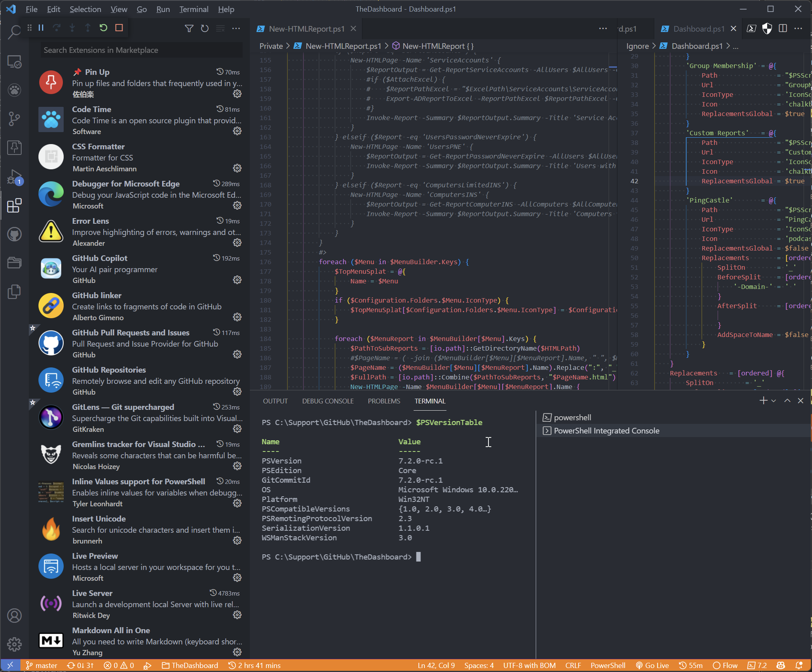Click the debug Step Into arrow

click(72, 28)
